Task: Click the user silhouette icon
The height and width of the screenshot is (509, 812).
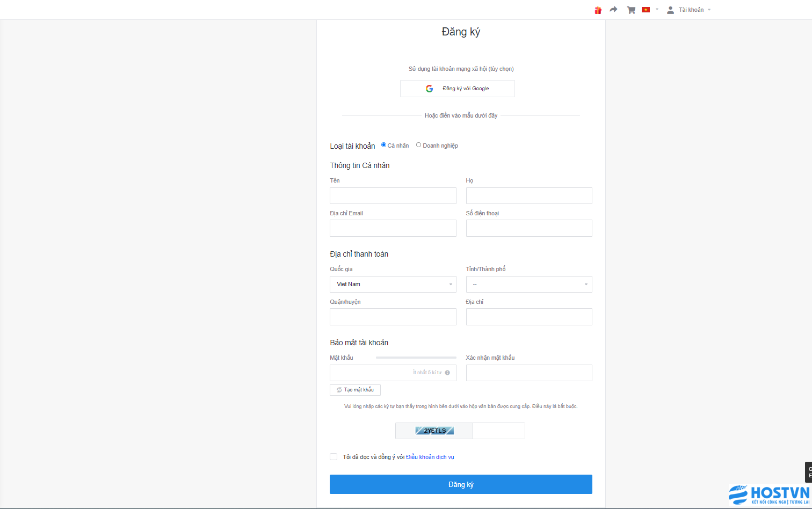Action: tap(670, 10)
